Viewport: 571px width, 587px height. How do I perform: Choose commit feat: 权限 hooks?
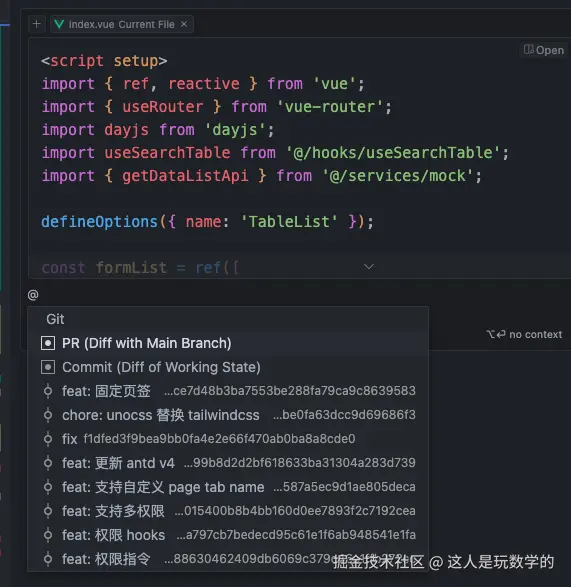(x=228, y=535)
